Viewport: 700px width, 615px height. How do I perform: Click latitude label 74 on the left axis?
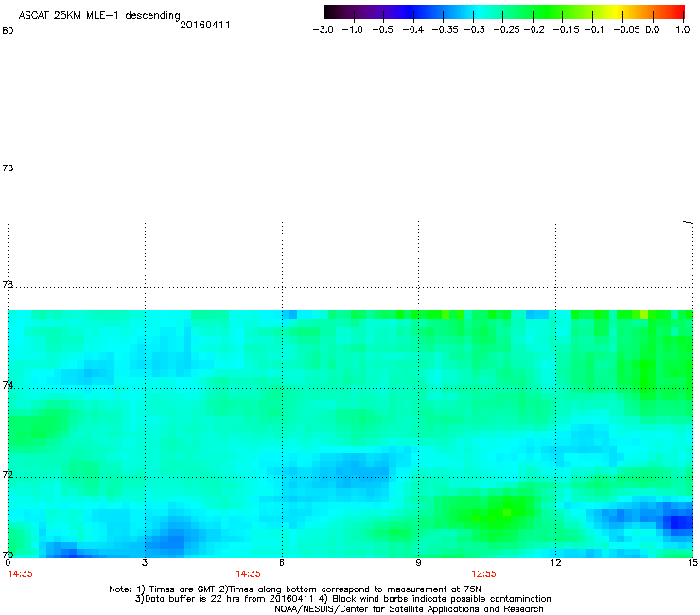8,385
